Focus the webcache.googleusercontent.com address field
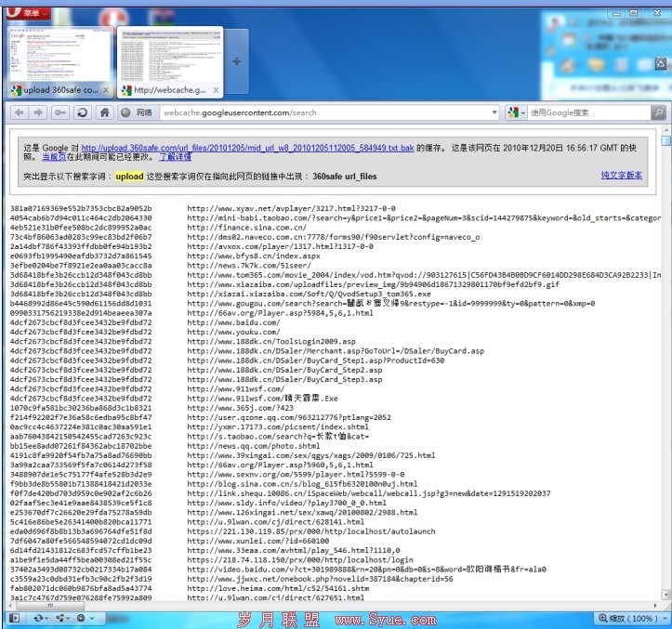 click(x=324, y=112)
